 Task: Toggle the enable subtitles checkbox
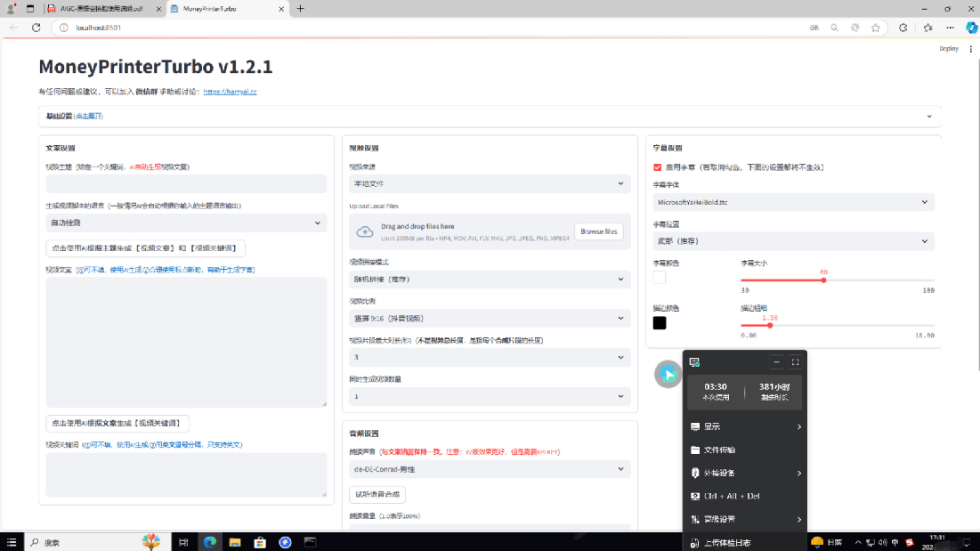657,167
